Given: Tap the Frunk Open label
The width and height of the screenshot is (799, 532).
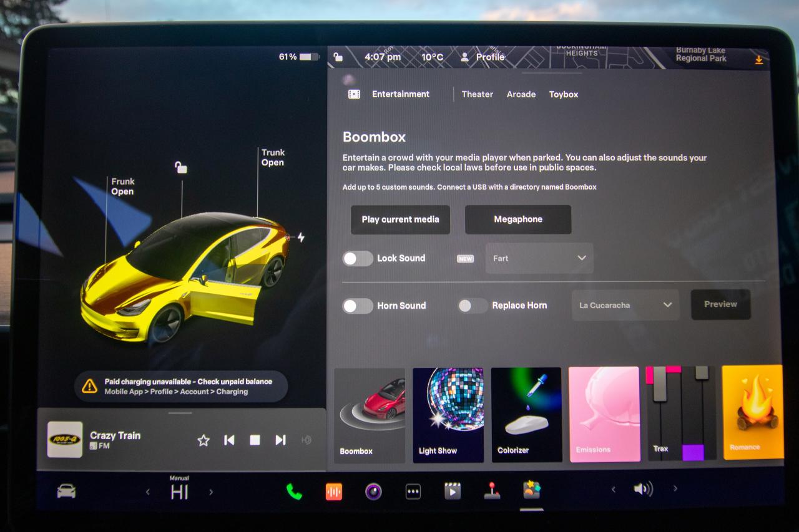Looking at the screenshot, I should 122,186.
